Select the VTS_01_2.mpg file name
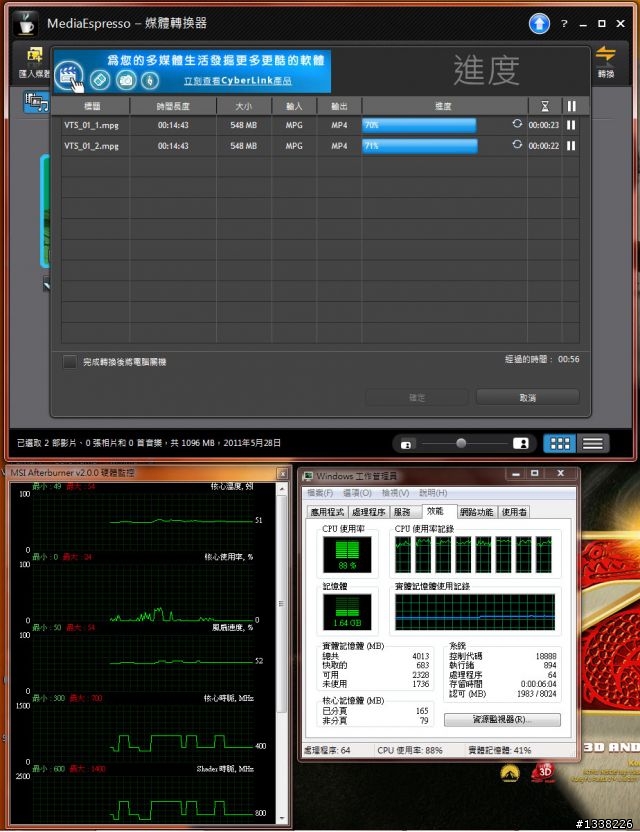The image size is (640, 832). [91, 145]
